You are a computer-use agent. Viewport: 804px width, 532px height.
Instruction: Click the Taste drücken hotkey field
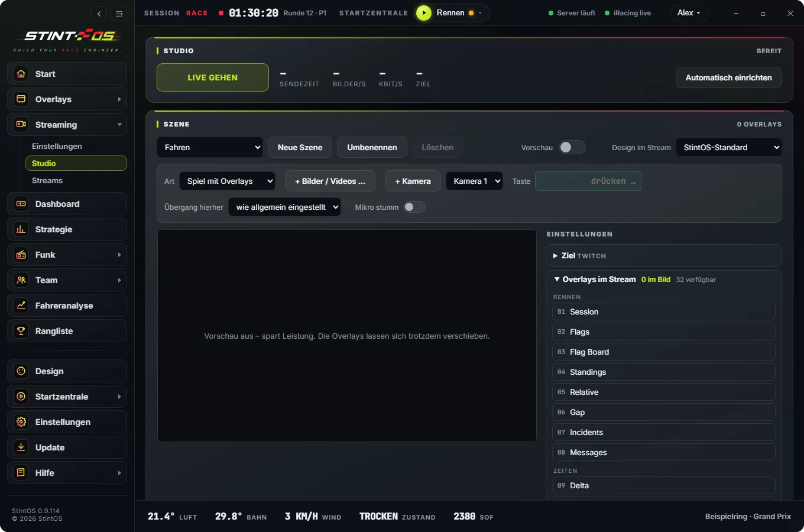click(x=588, y=181)
